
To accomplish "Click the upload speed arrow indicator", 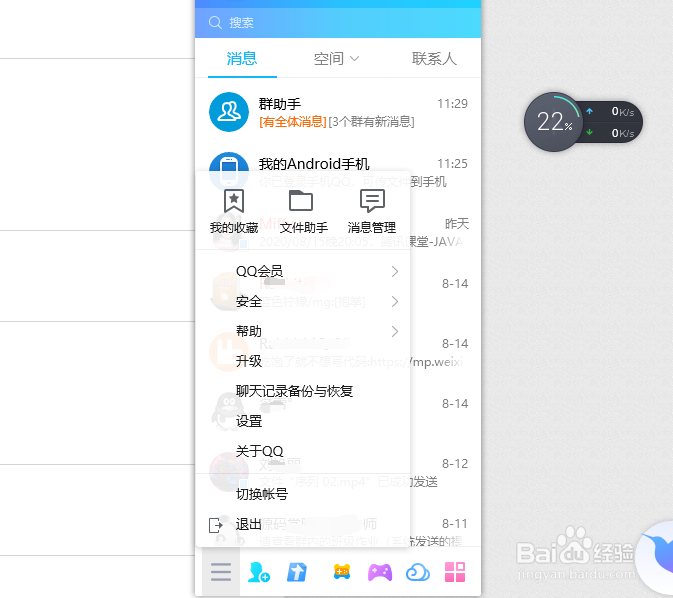I will pyautogui.click(x=590, y=111).
